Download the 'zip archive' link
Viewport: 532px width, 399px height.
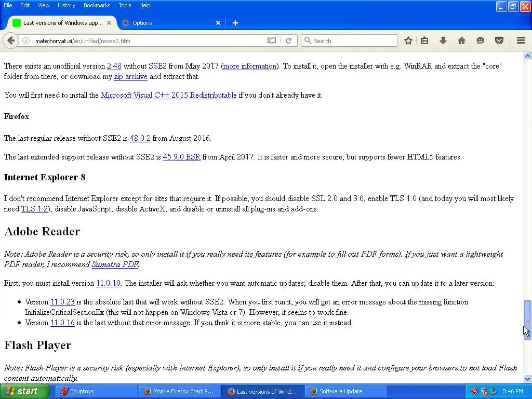[x=130, y=76]
